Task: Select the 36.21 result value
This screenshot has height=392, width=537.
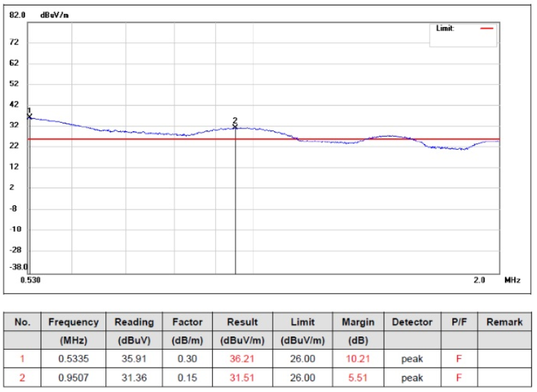Action: [243, 359]
